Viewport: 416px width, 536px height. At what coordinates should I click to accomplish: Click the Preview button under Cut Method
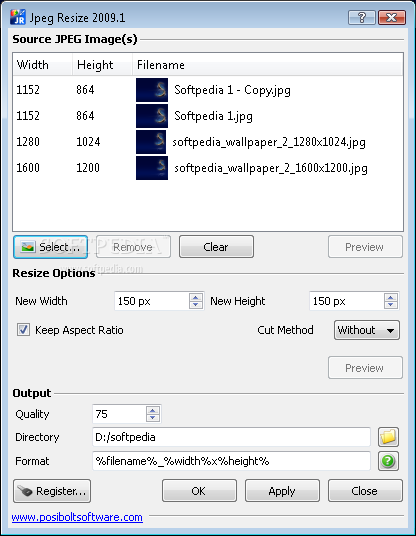click(365, 368)
